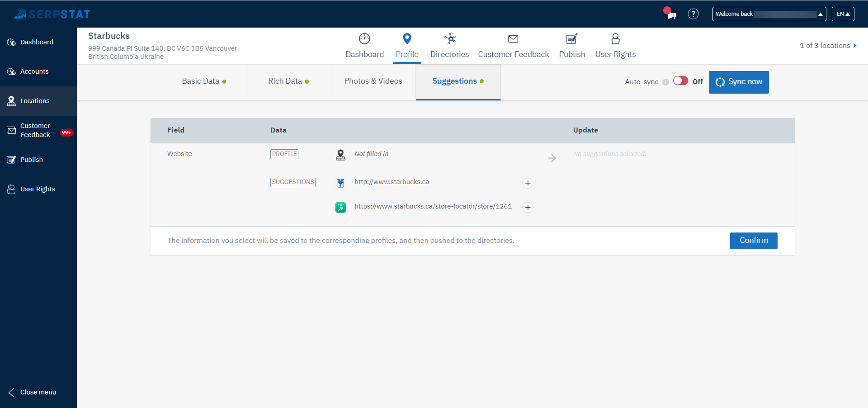The width and height of the screenshot is (868, 408).
Task: Click the Website field label
Action: (179, 154)
